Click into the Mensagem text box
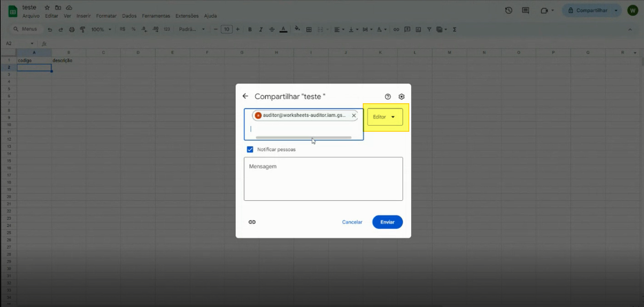 pyautogui.click(x=323, y=179)
